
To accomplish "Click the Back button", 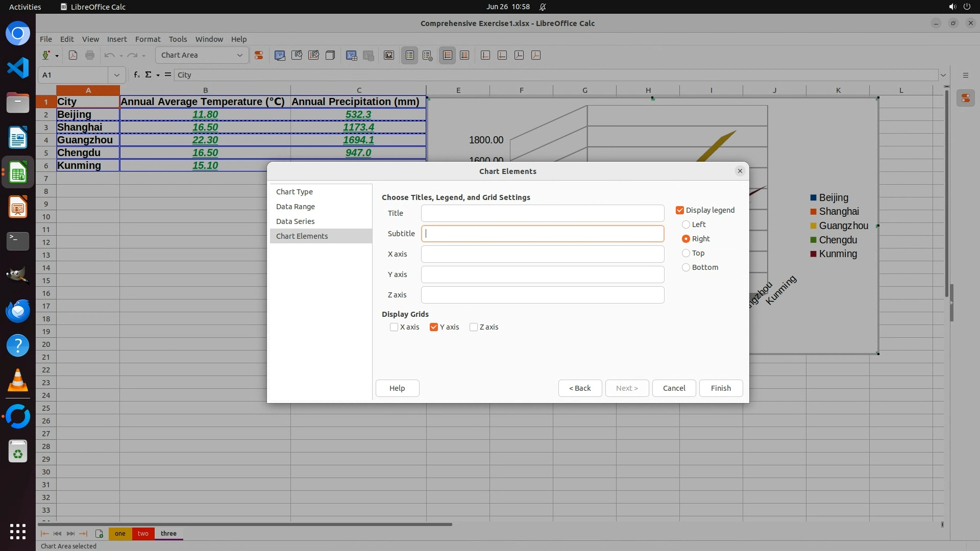I will click(x=580, y=388).
